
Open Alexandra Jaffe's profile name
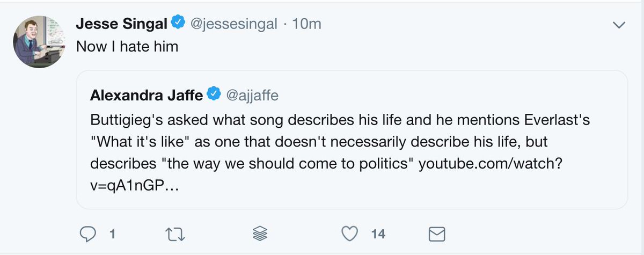click(145, 95)
